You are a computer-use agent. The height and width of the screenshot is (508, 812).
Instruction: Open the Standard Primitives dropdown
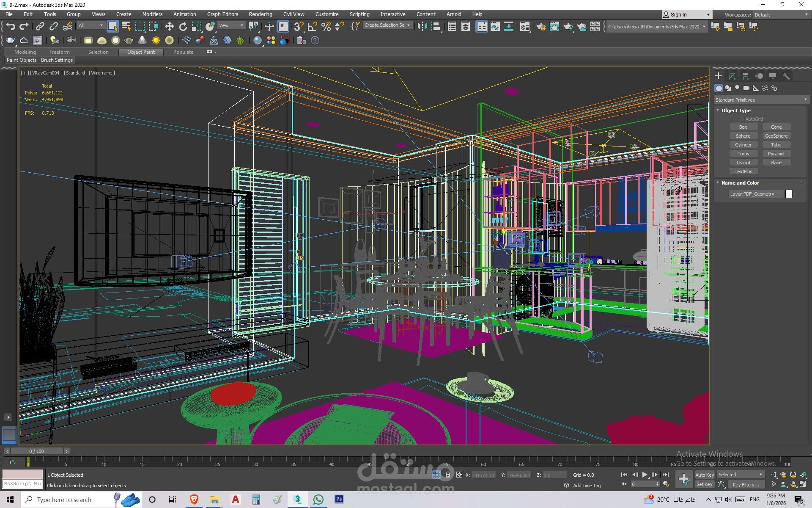click(x=761, y=100)
